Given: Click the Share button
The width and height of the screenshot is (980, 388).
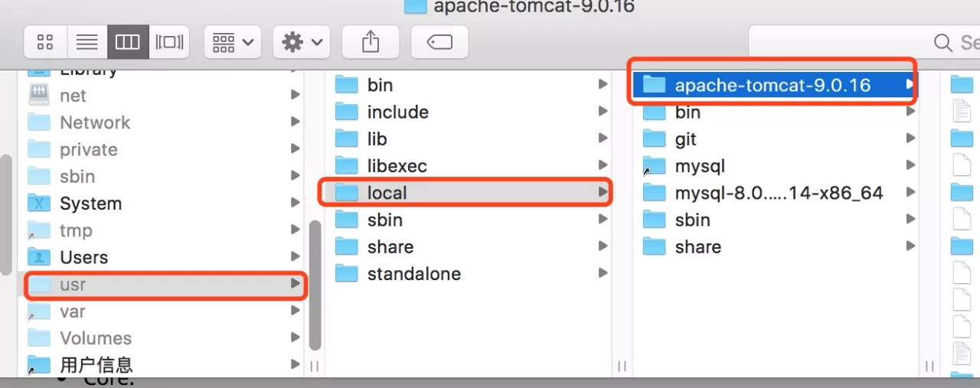Looking at the screenshot, I should tap(371, 42).
